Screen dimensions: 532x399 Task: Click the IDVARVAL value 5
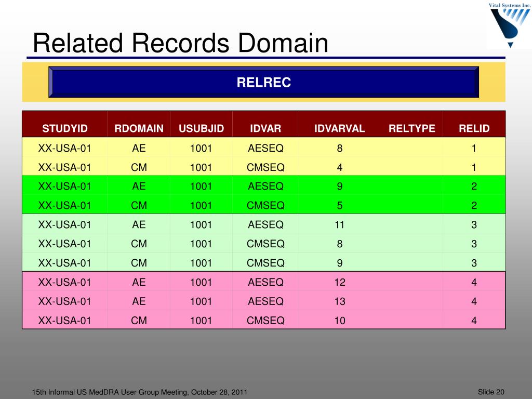340,205
